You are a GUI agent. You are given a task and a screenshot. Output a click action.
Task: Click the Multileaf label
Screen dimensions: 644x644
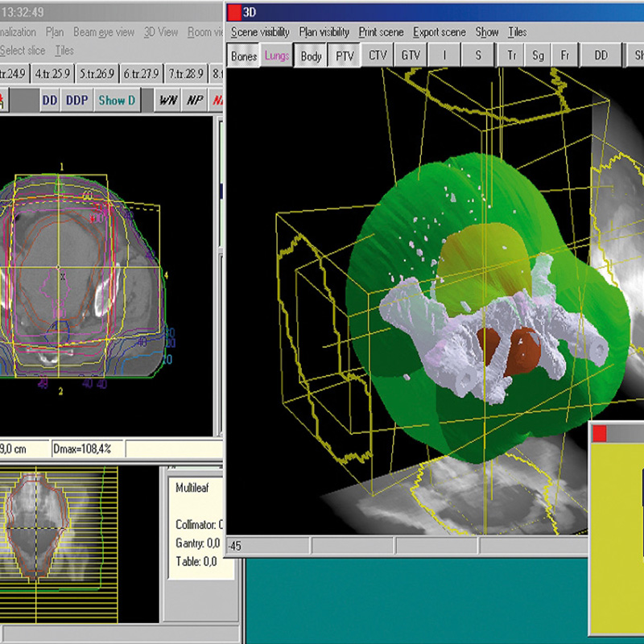[x=192, y=488]
